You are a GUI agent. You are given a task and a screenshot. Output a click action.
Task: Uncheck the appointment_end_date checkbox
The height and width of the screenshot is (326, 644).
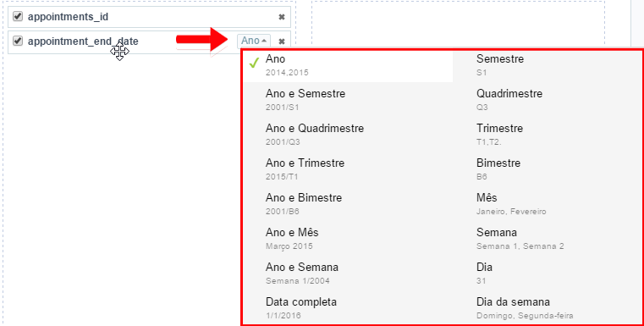point(18,41)
